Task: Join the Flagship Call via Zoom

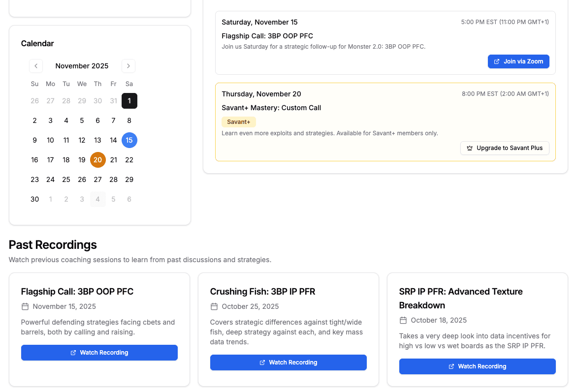Action: [x=518, y=61]
